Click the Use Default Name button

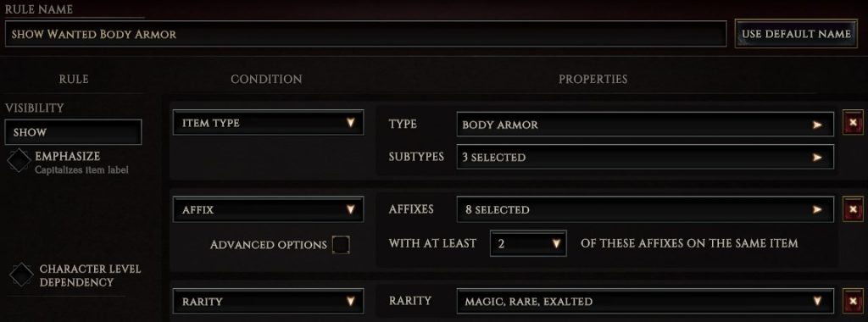coord(795,34)
